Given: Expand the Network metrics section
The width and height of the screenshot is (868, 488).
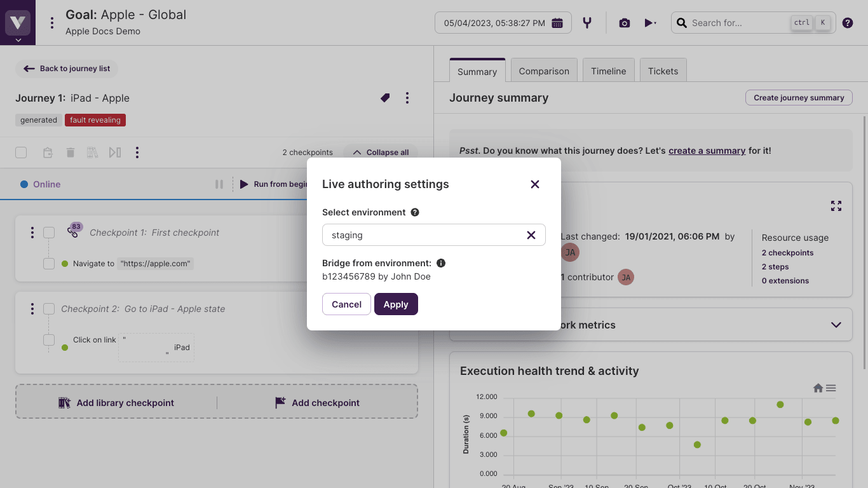Looking at the screenshot, I should [x=836, y=324].
